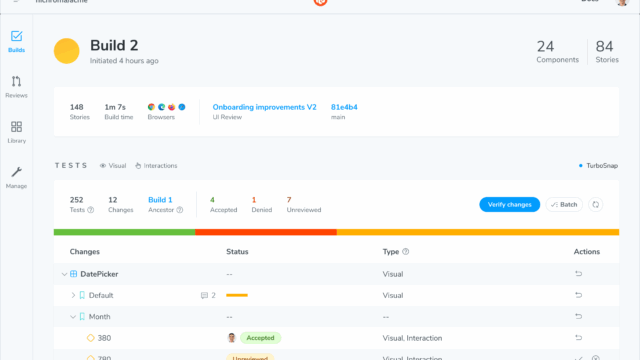Open the Reviews section in sidebar
Viewport: 640px width, 360px height.
[x=16, y=87]
